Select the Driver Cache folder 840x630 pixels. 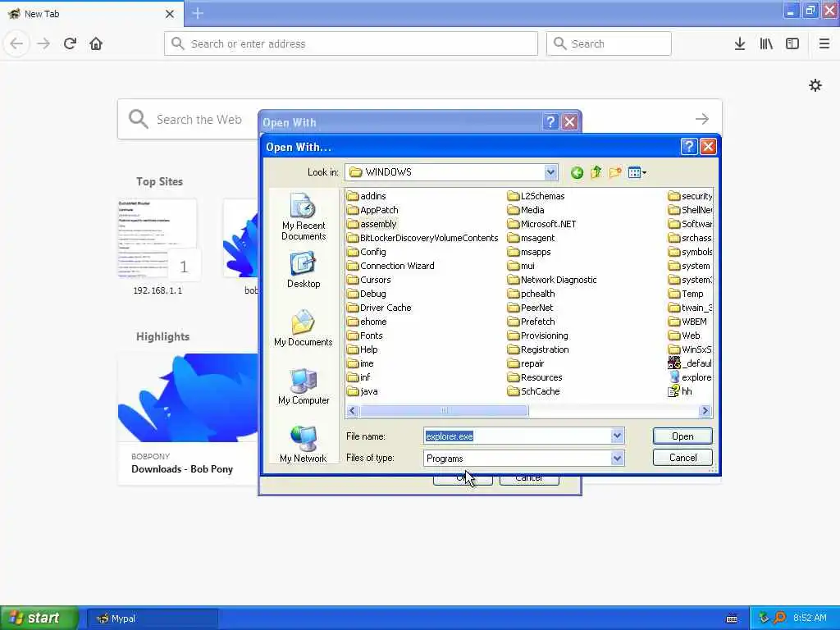click(x=379, y=308)
